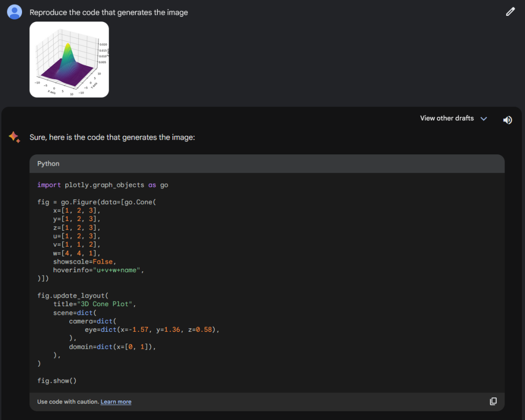525x420 pixels.
Task: Click the edit prompt pencil icon
Action: [510, 12]
